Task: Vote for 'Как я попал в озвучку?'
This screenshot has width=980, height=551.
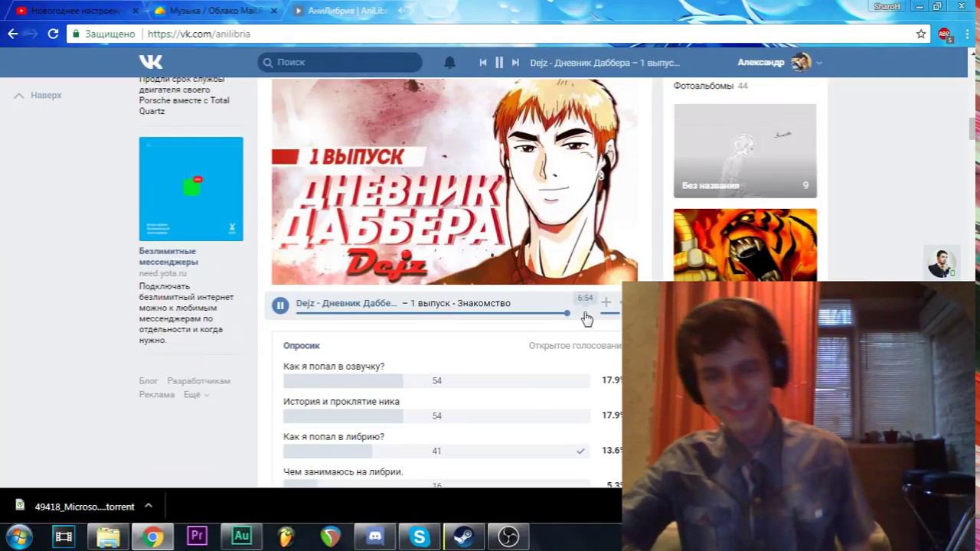Action: [436, 380]
